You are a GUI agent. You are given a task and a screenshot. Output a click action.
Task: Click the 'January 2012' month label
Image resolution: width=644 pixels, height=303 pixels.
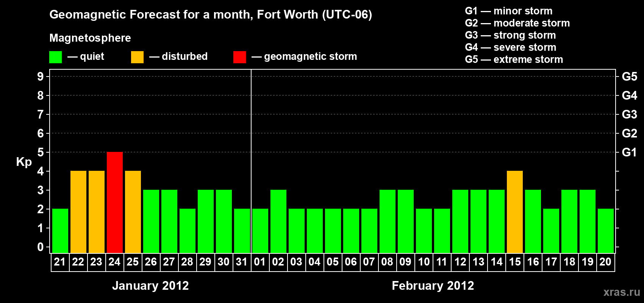[150, 286]
